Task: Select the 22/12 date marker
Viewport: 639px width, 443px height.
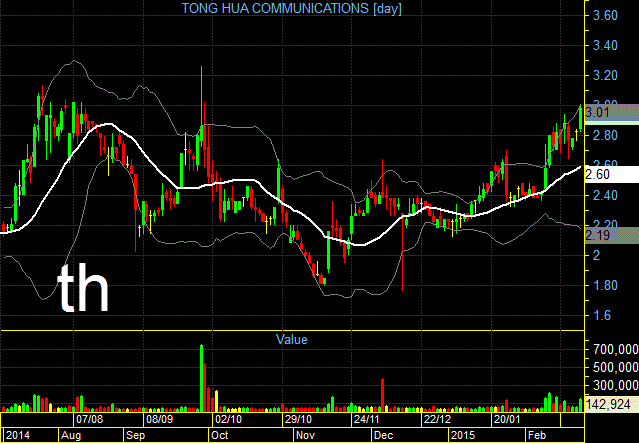Action: coord(437,419)
